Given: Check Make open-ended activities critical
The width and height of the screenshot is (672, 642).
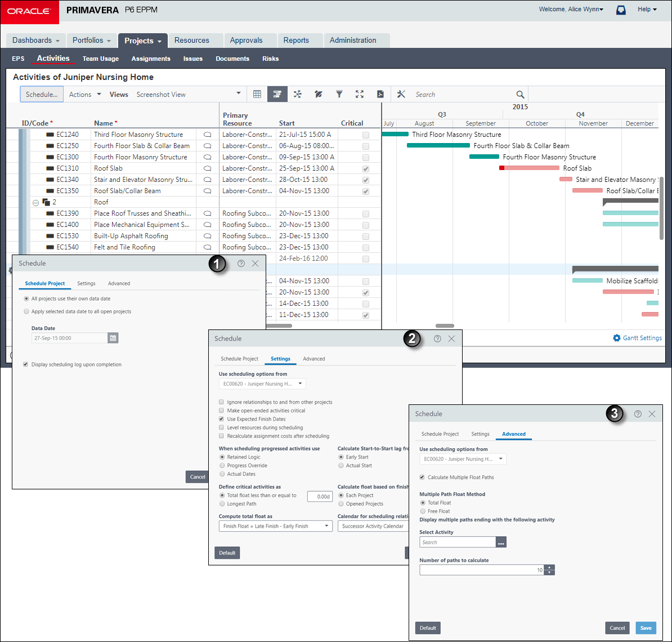Looking at the screenshot, I should [221, 411].
